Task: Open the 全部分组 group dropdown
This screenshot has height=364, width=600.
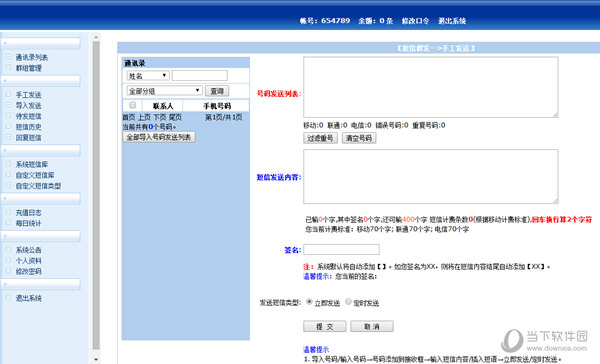Action: click(x=164, y=91)
